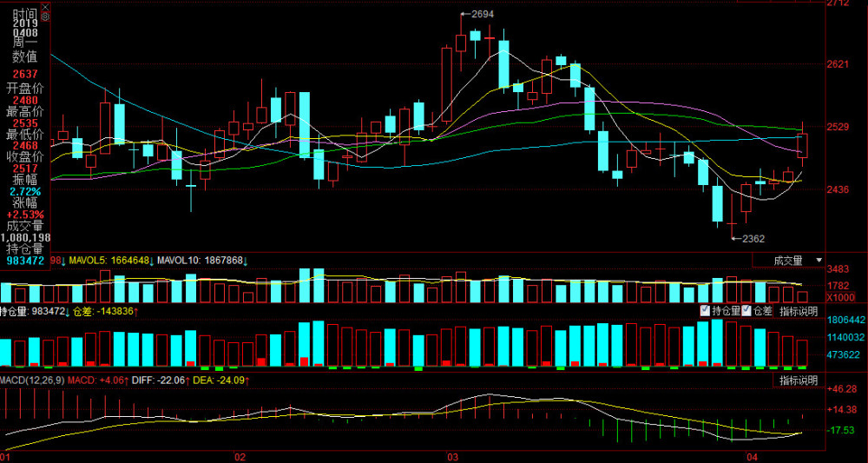This screenshot has height=463, width=868.
Task: Select the 03 month marker on time axis
Action: pos(453,458)
